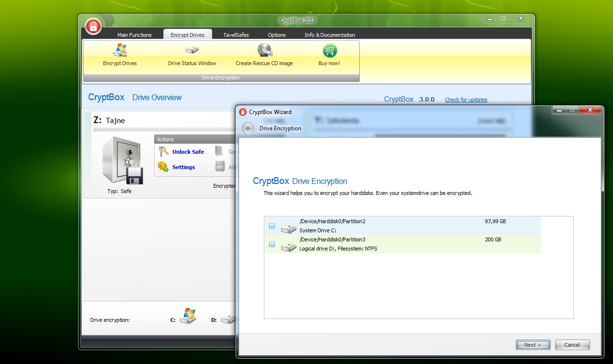Image resolution: width=613 pixels, height=364 pixels.
Task: Click the 'Typ: Safe' label
Action: (x=119, y=191)
